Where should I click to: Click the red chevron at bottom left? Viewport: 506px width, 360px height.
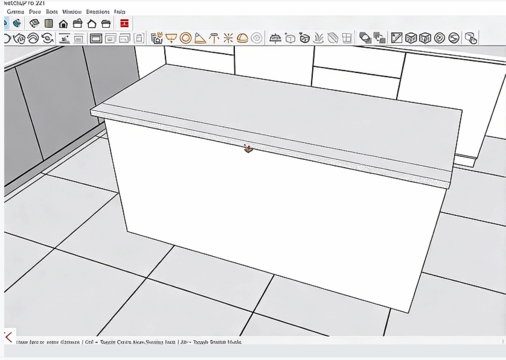point(9,337)
